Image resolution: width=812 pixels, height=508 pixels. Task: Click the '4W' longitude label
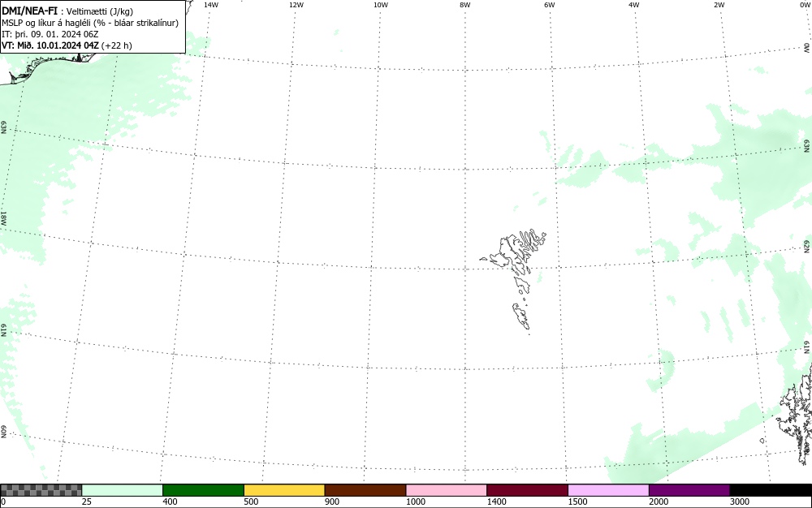click(x=634, y=5)
